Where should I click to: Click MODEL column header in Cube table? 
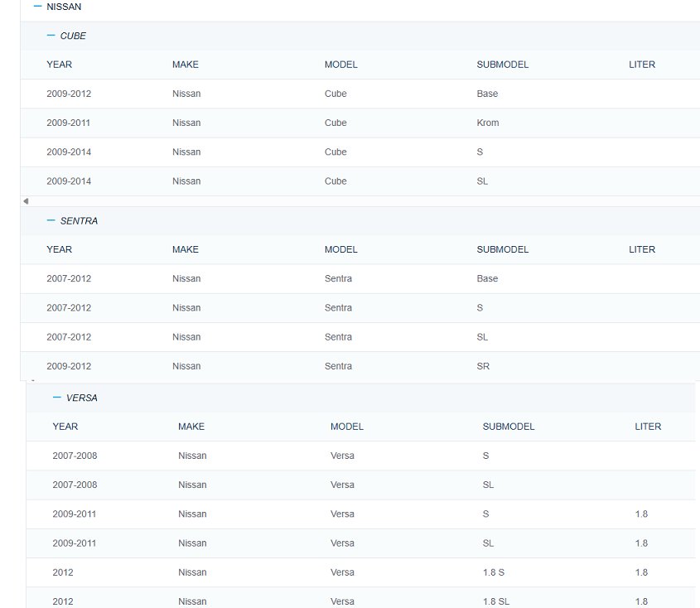click(x=340, y=65)
